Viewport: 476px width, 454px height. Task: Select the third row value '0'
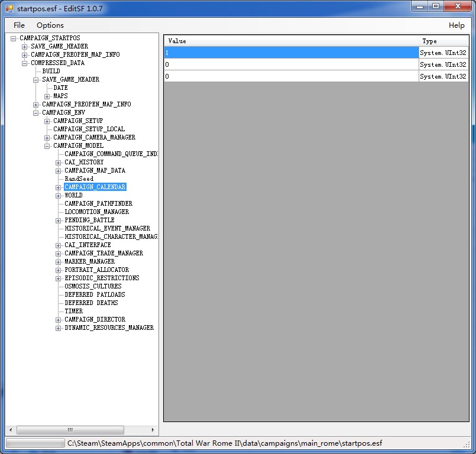[x=292, y=76]
